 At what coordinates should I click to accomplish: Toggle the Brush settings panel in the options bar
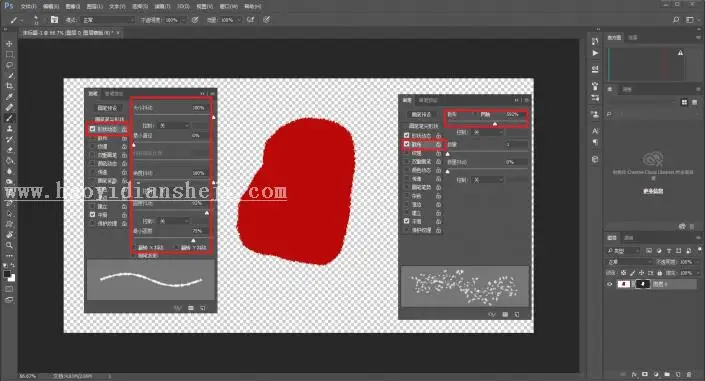pos(54,20)
